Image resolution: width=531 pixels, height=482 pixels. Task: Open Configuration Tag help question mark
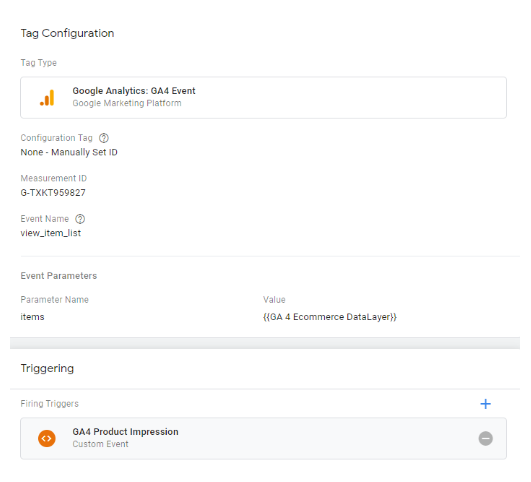point(104,138)
